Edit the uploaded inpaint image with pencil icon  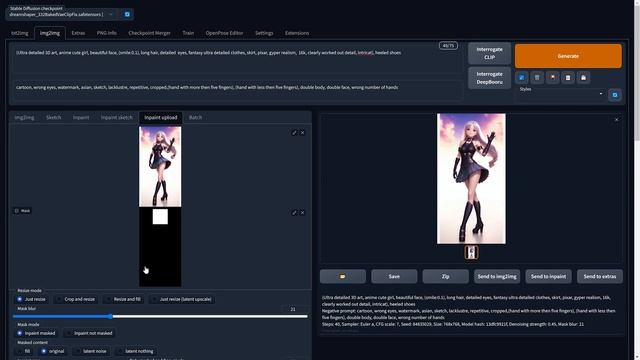294,133
